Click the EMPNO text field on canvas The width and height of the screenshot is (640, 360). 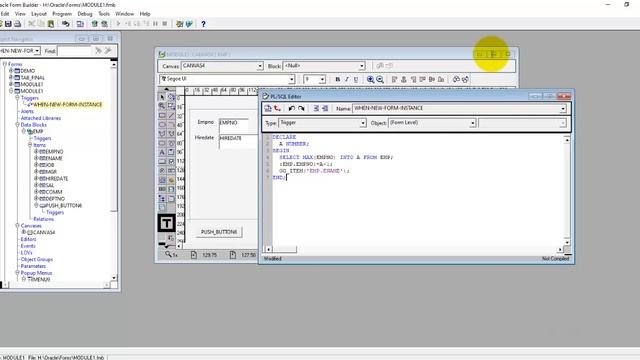pos(233,125)
